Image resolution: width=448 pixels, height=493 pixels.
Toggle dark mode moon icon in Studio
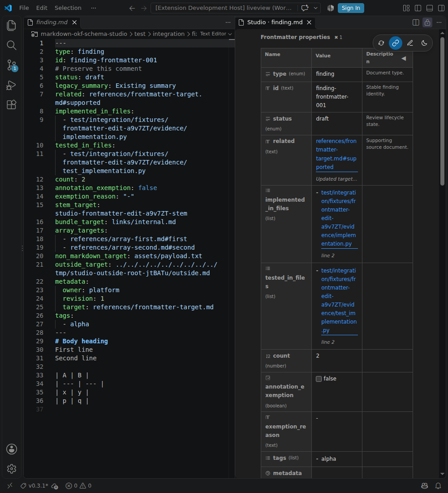point(424,43)
